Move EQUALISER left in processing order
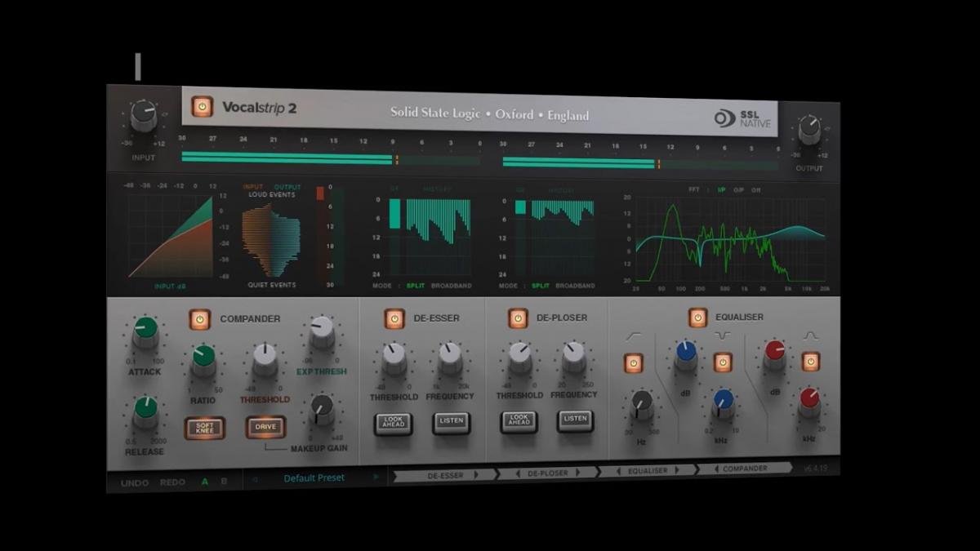 pos(618,471)
